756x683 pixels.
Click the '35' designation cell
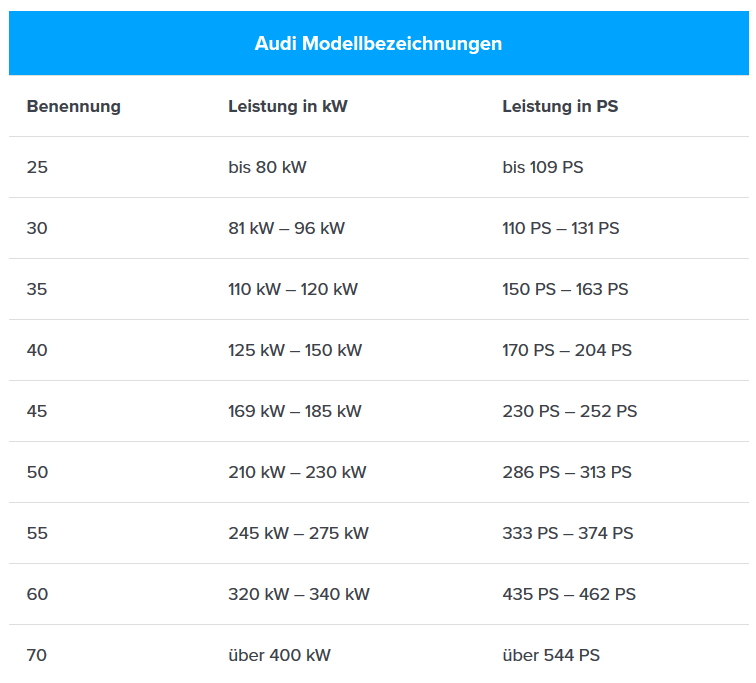pyautogui.click(x=37, y=289)
